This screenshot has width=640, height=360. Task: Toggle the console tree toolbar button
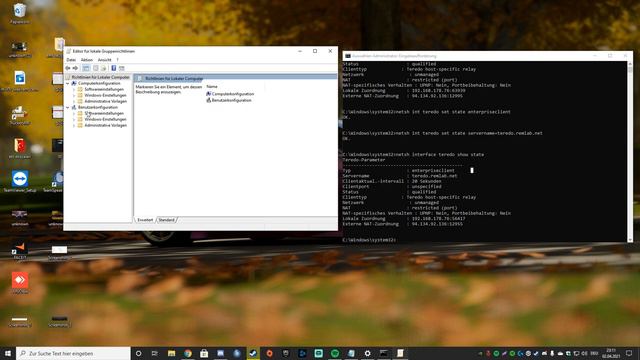[86, 68]
